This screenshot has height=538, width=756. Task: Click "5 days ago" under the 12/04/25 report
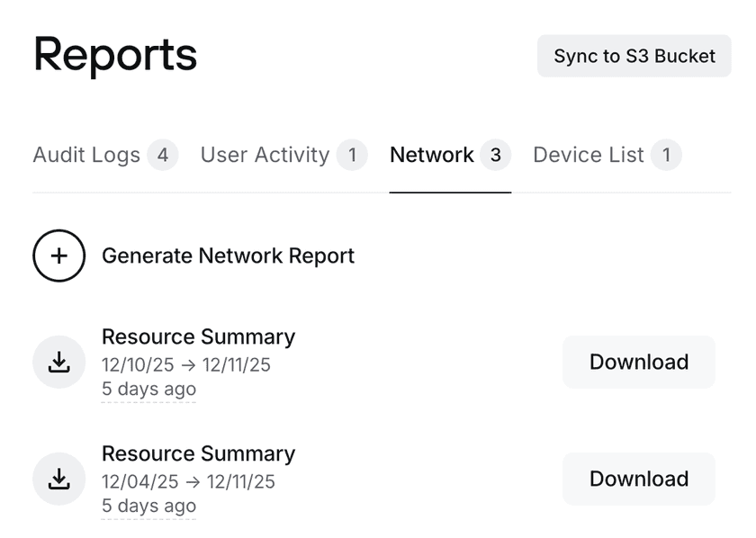click(148, 507)
